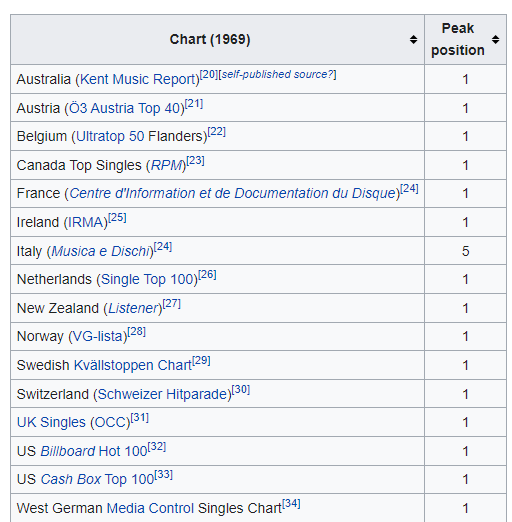This screenshot has height=522, width=512.
Task: Open Media Control link for West German chart
Action: pyautogui.click(x=150, y=508)
